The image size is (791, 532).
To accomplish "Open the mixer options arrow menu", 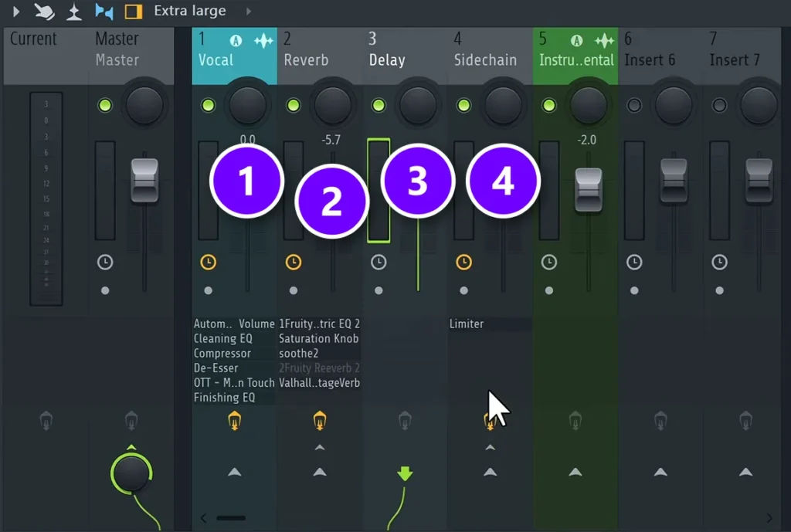I will pyautogui.click(x=15, y=11).
